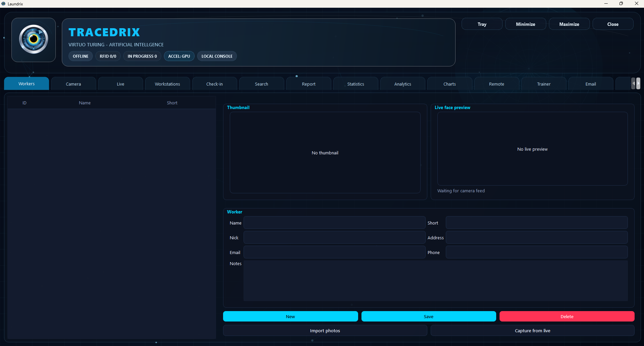Viewport: 644px width, 346px height.
Task: Open the Check-in tab
Action: (x=214, y=84)
